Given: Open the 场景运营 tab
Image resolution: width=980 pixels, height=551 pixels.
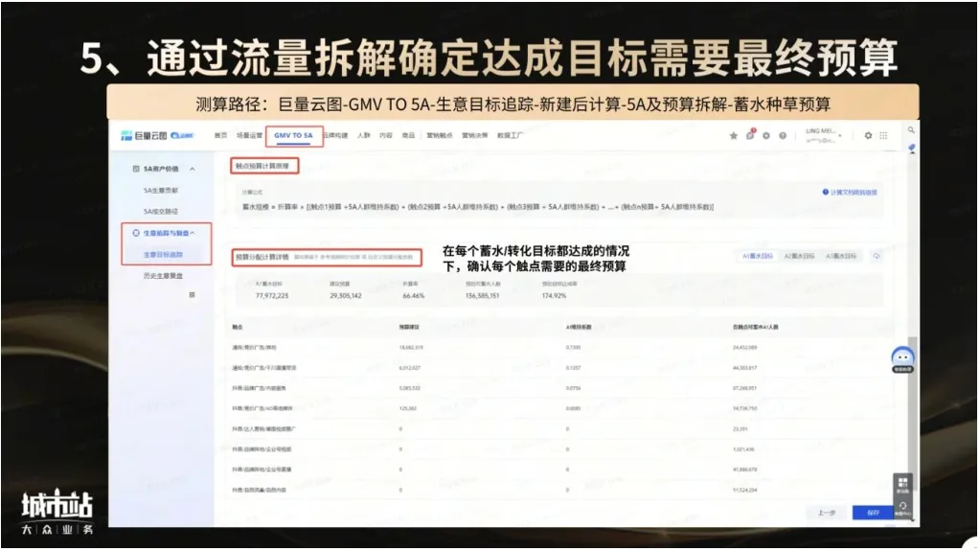Looking at the screenshot, I should point(249,136).
